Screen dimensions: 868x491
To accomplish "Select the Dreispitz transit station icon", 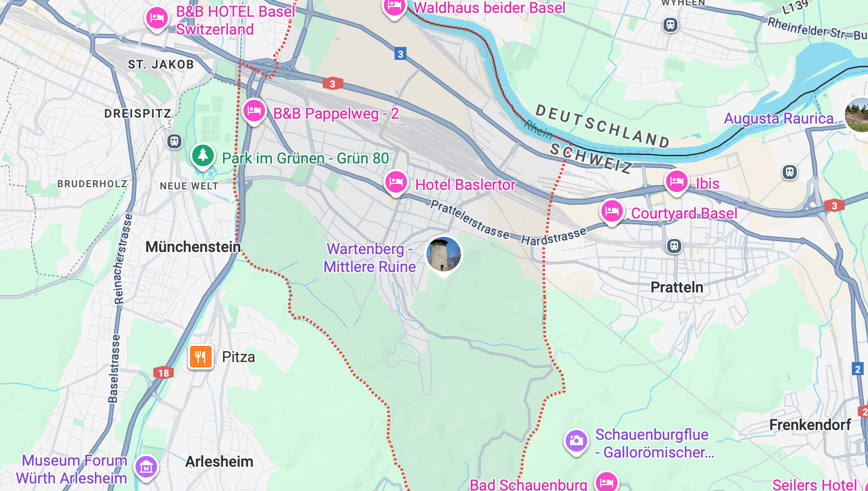I will [x=174, y=141].
